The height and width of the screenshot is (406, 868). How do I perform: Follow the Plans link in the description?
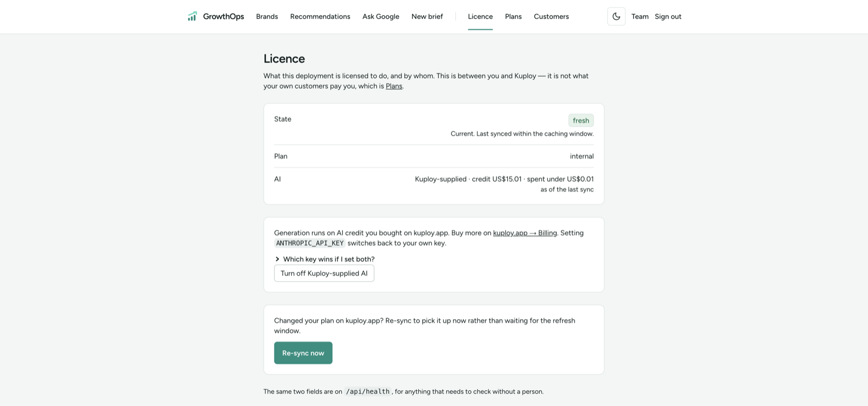(x=394, y=86)
